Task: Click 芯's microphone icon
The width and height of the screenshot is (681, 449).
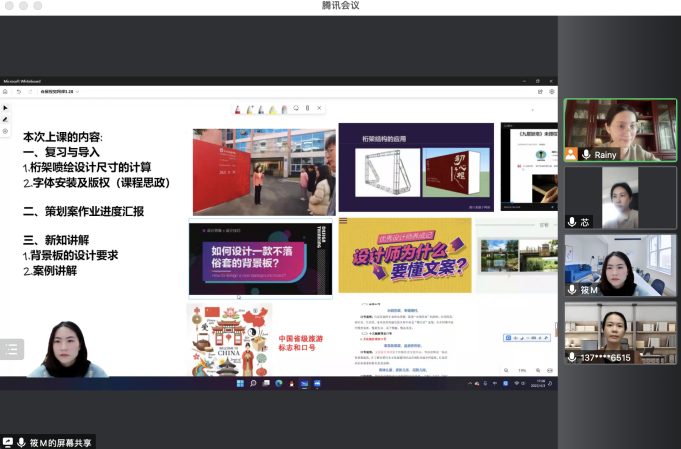Action: [572, 222]
